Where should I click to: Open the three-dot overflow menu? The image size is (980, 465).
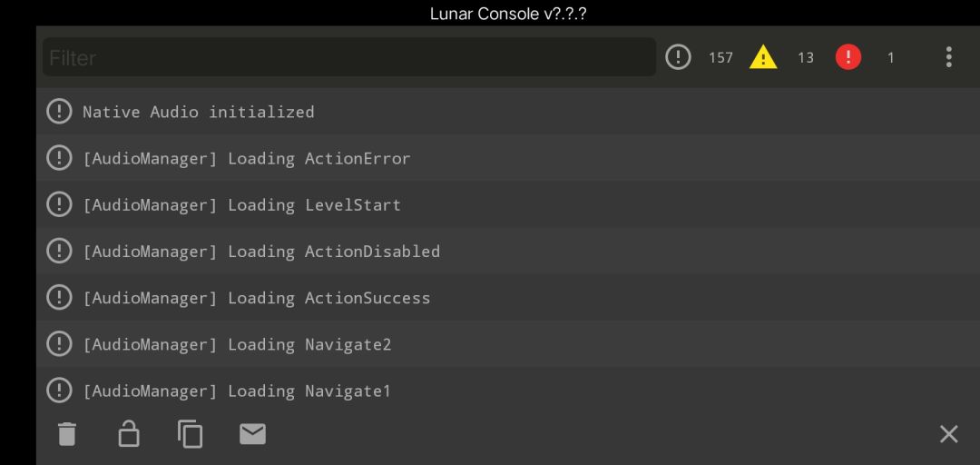(948, 57)
